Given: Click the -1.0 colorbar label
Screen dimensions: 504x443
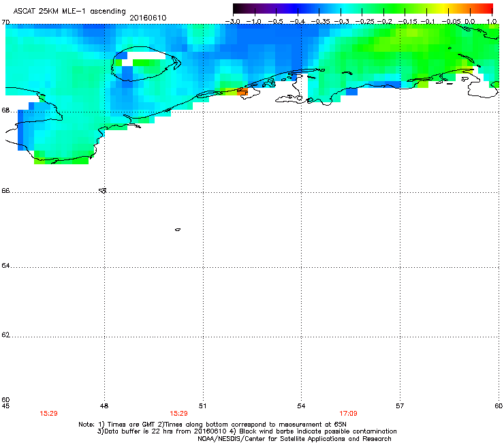Looking at the screenshot, I should click(x=253, y=22).
